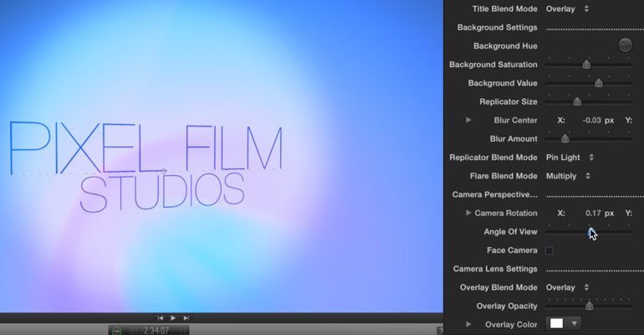Image resolution: width=644 pixels, height=335 pixels.
Task: Click the Angle Of View label
Action: 510,232
